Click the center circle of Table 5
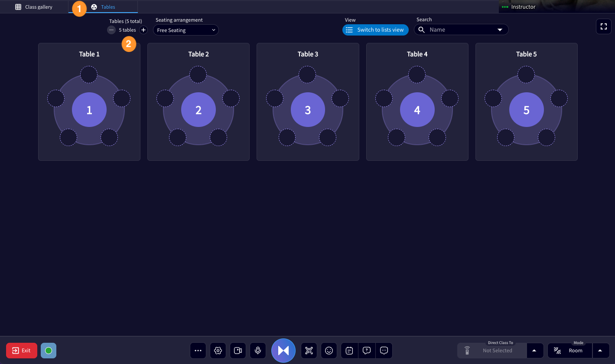This screenshot has height=364, width=615. click(x=526, y=110)
